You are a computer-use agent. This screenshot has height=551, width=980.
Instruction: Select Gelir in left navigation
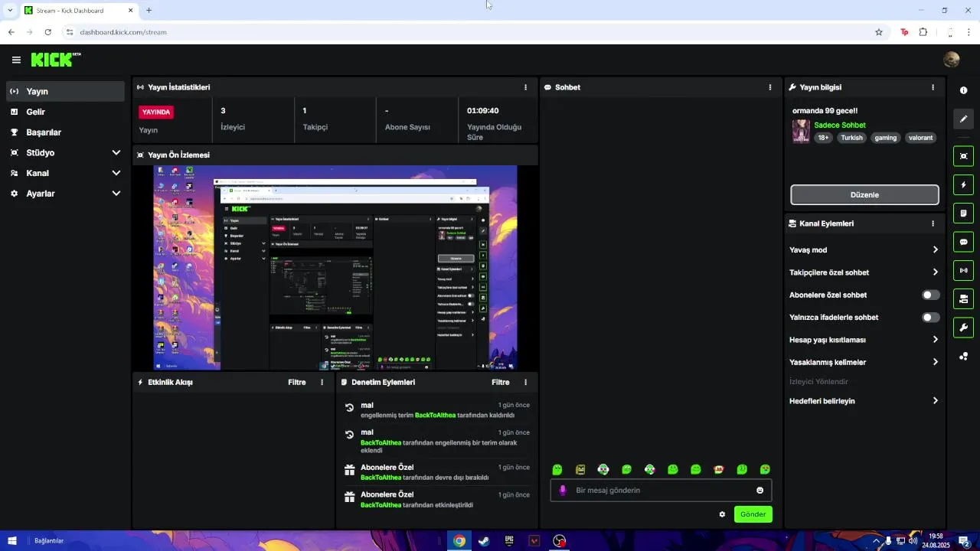[x=64, y=112]
